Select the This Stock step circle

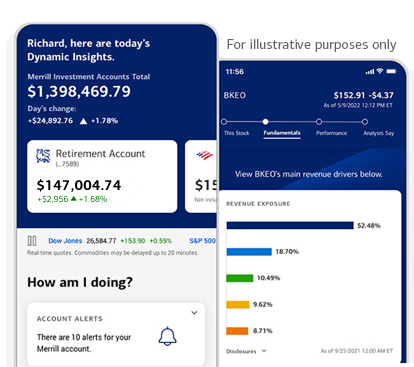(x=224, y=122)
